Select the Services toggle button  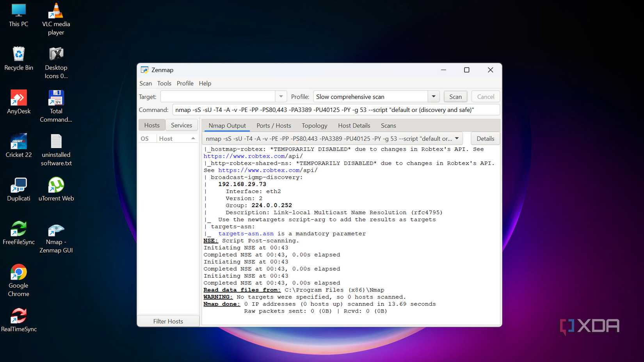click(181, 125)
